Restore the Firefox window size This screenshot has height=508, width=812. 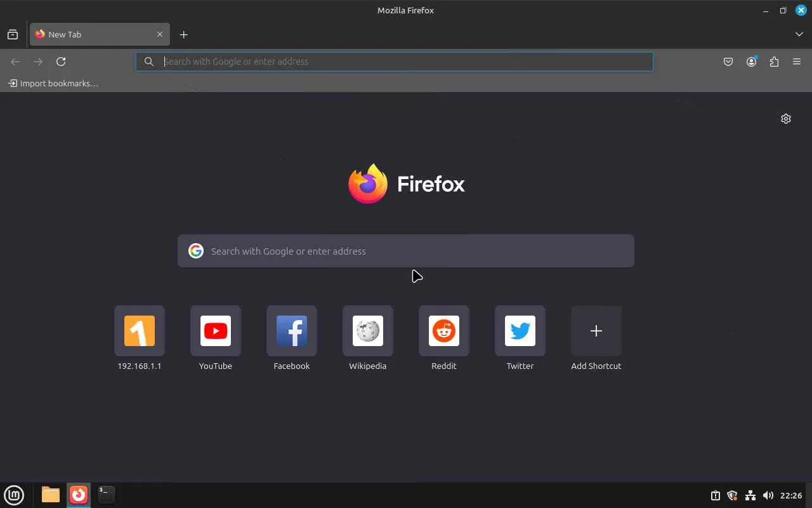click(x=783, y=10)
